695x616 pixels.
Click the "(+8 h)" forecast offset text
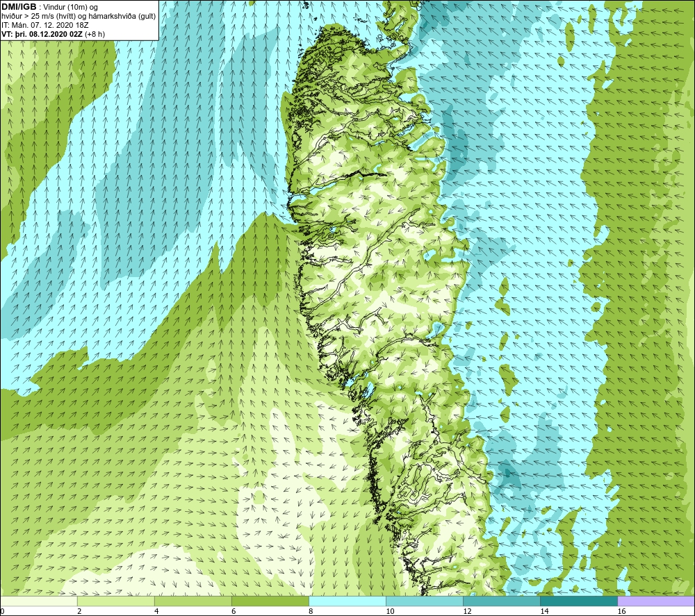[95, 34]
